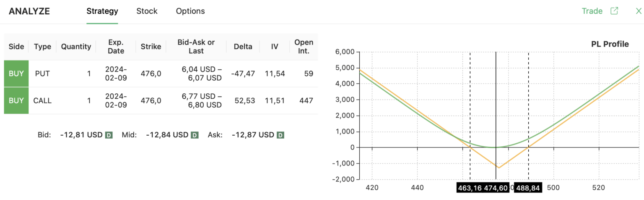The height and width of the screenshot is (200, 644).
Task: Click the D badge next to Mid price
Action: point(195,135)
